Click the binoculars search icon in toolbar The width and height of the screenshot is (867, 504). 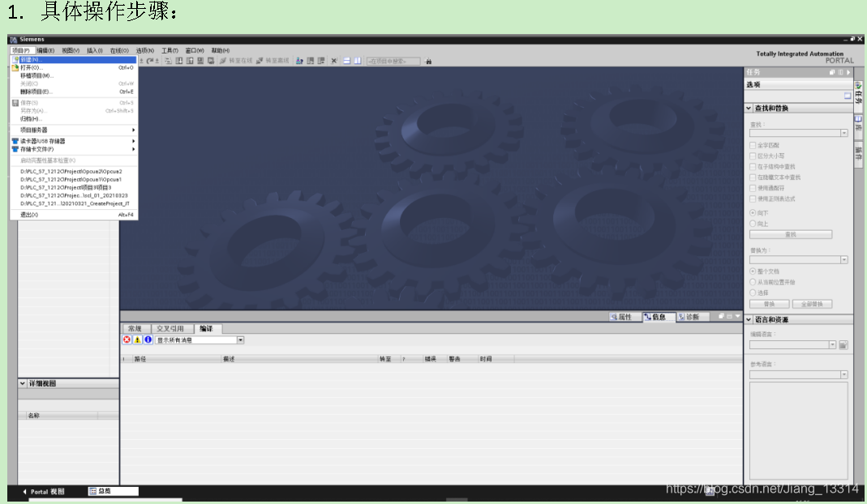pos(428,62)
